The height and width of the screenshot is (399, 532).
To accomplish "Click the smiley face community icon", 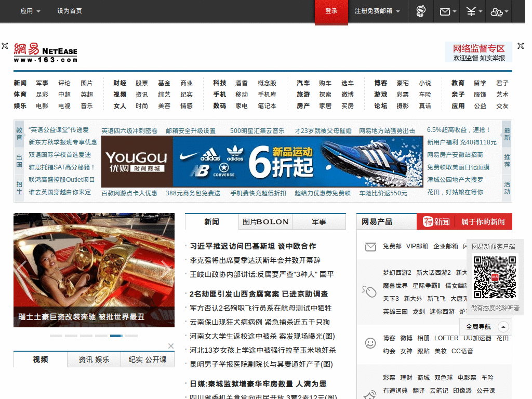I will click(x=370, y=343).
